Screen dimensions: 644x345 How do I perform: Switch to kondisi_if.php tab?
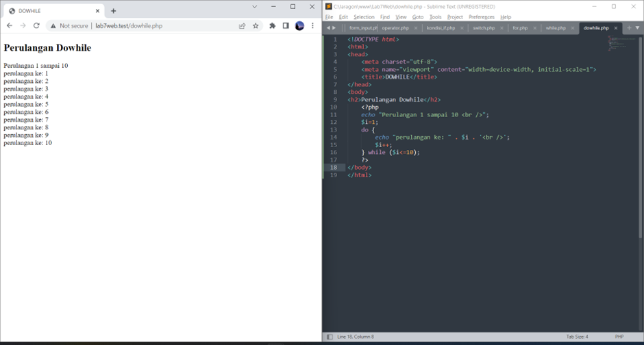tap(441, 28)
